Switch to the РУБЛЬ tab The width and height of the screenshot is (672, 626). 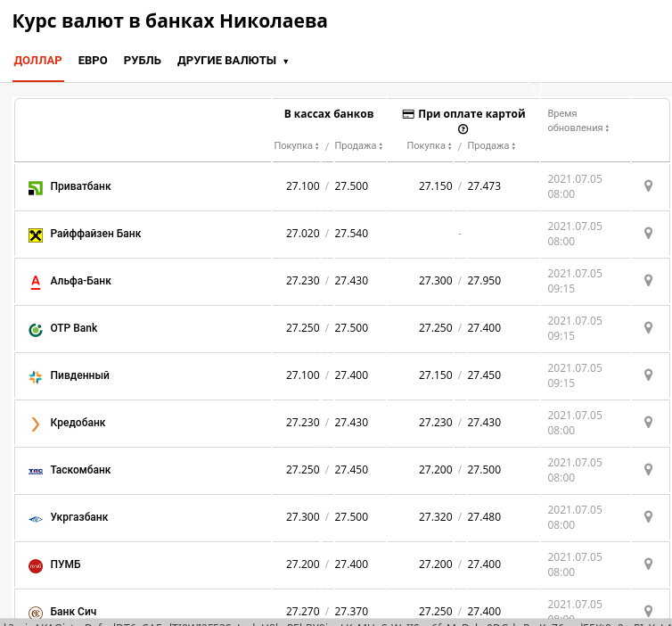pos(143,61)
